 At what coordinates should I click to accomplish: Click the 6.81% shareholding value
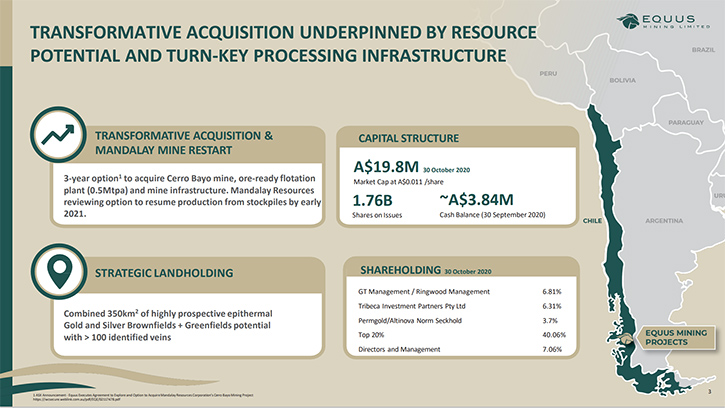(x=552, y=291)
